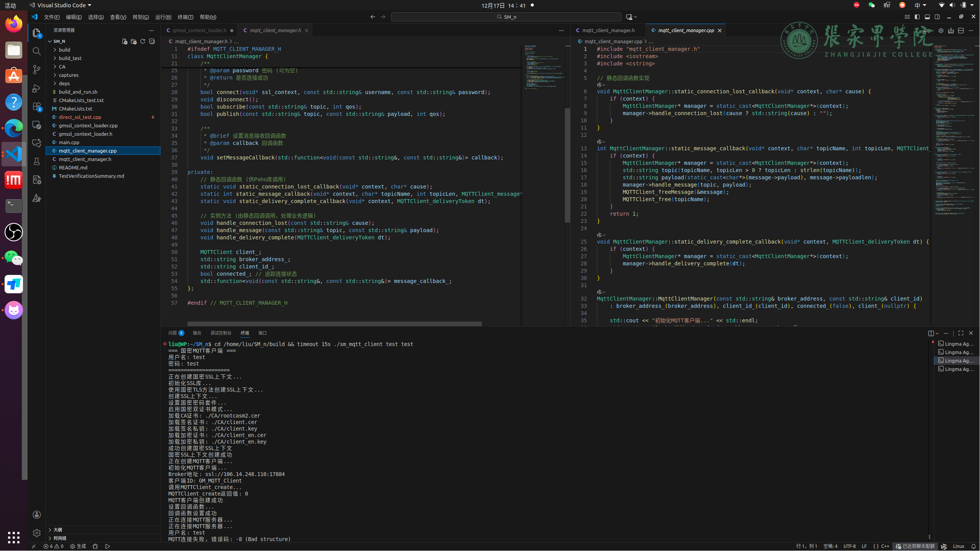
Task: Open Extensions view in activity bar
Action: [36, 107]
